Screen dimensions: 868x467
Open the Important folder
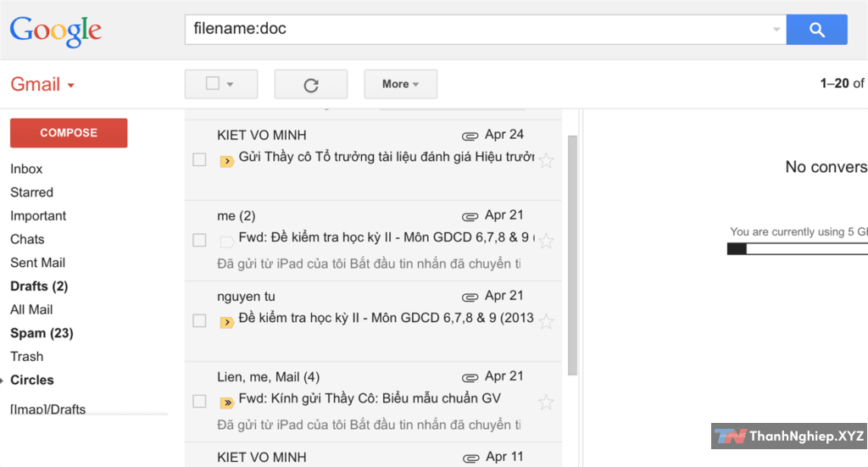(37, 216)
